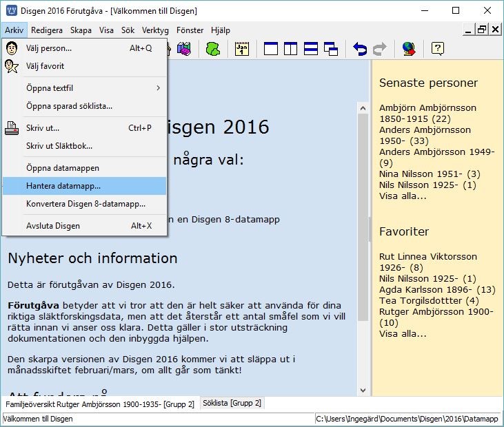Click the grey redo arrow icon
Screen dimensions: 504x427
click(380, 49)
